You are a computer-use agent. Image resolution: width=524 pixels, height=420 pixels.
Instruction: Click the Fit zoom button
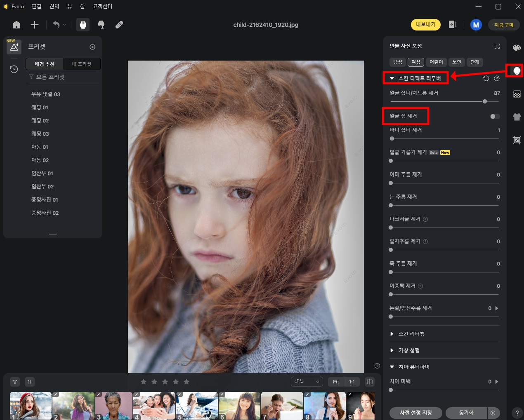[336, 382]
